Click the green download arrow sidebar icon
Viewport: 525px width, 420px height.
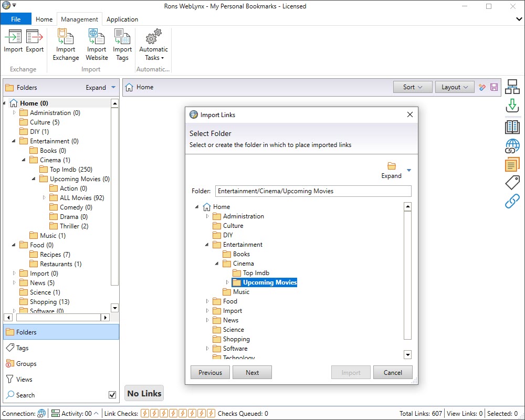click(x=512, y=107)
